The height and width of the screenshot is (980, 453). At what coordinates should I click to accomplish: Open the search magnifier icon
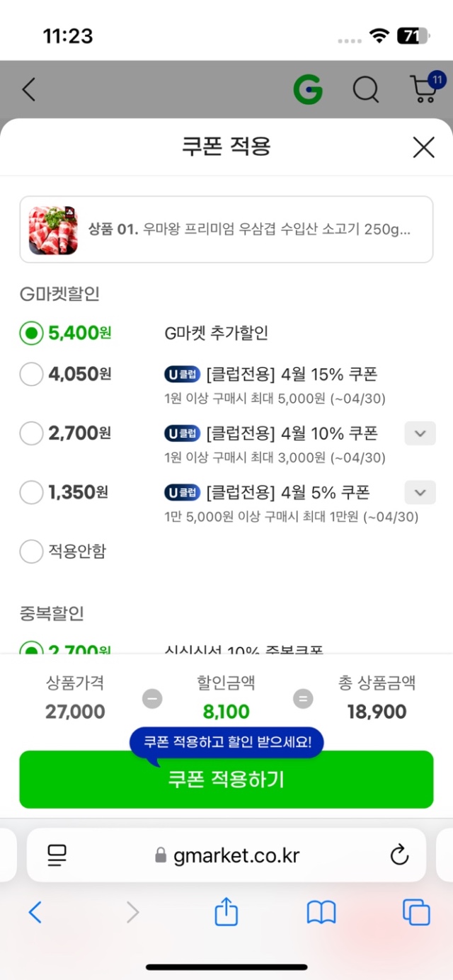[366, 90]
